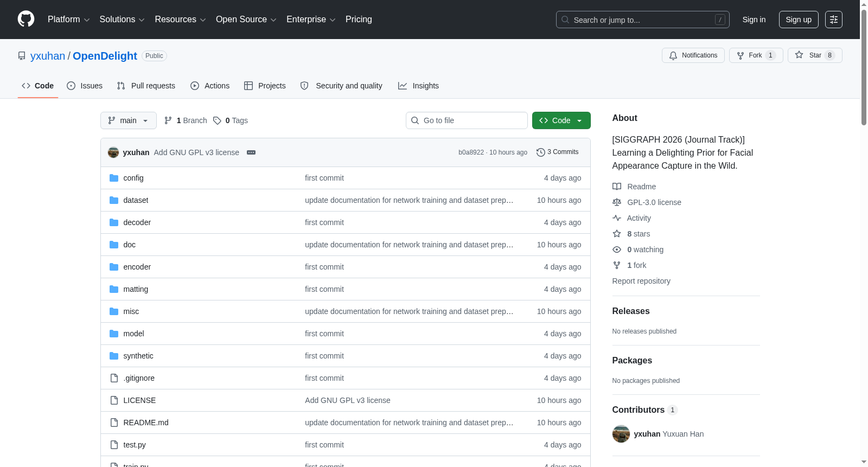Click the eye icon next to 0 watching

click(x=617, y=250)
